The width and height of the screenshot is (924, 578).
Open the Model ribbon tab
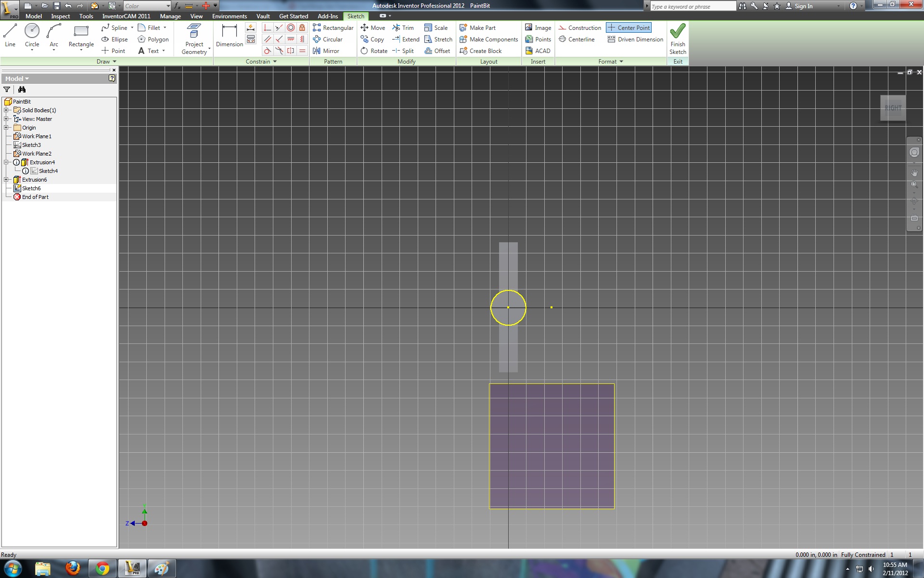(x=34, y=16)
